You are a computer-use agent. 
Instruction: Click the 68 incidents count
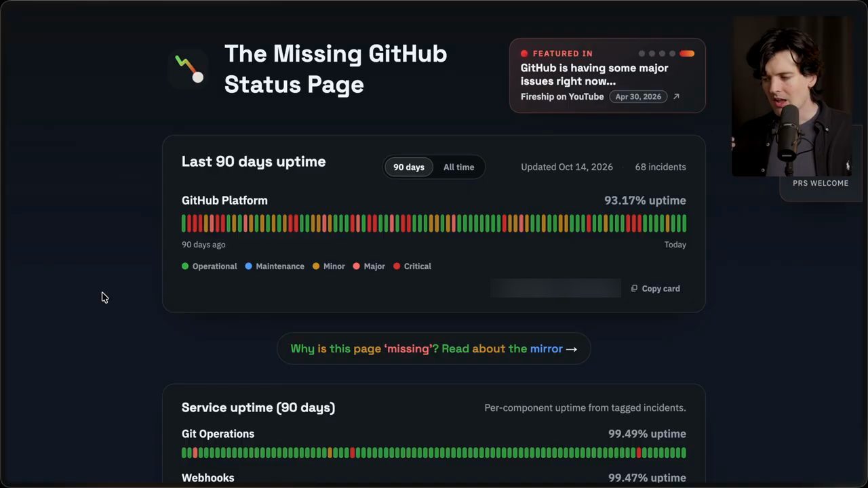point(660,167)
